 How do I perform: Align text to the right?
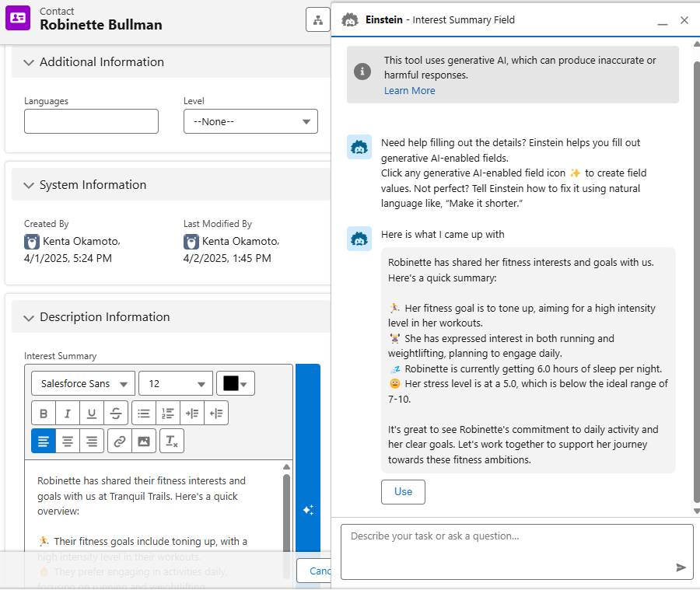[92, 441]
